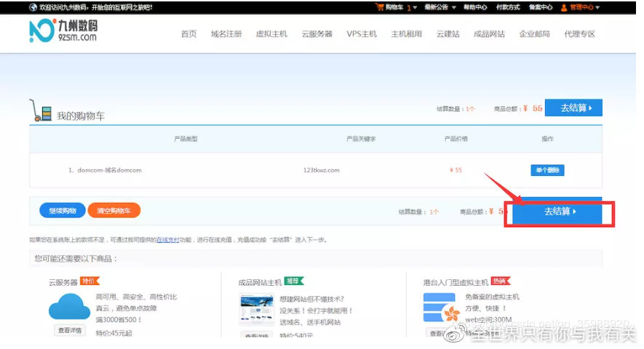Select VPS主机 in the navigation bar
Viewport: 644px width, 349px height.
(362, 34)
